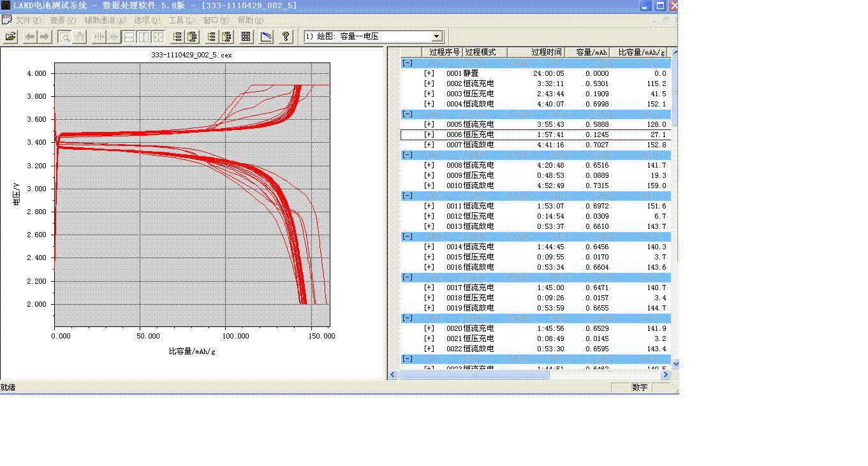Image resolution: width=868 pixels, height=466 pixels.
Task: Click the open file folder icon
Action: (11, 37)
